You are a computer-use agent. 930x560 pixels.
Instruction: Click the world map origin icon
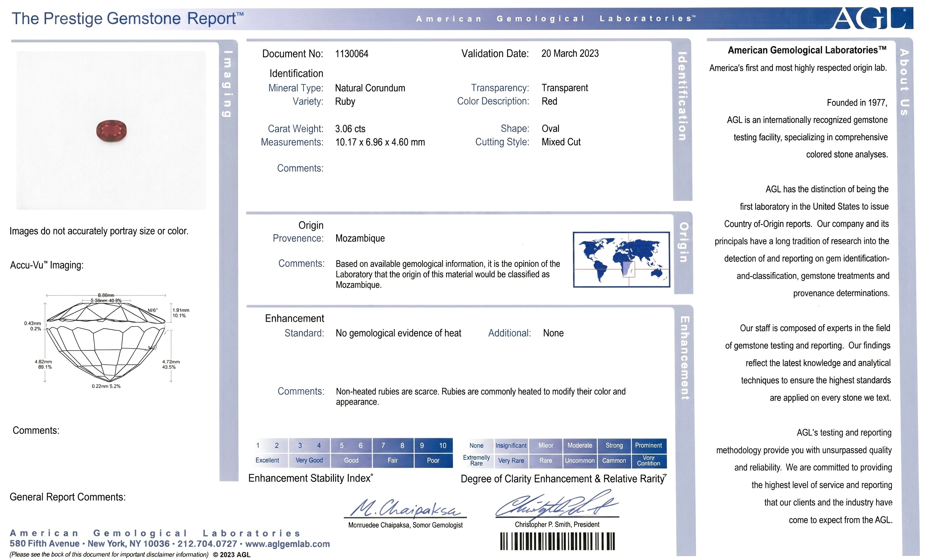pos(621,260)
